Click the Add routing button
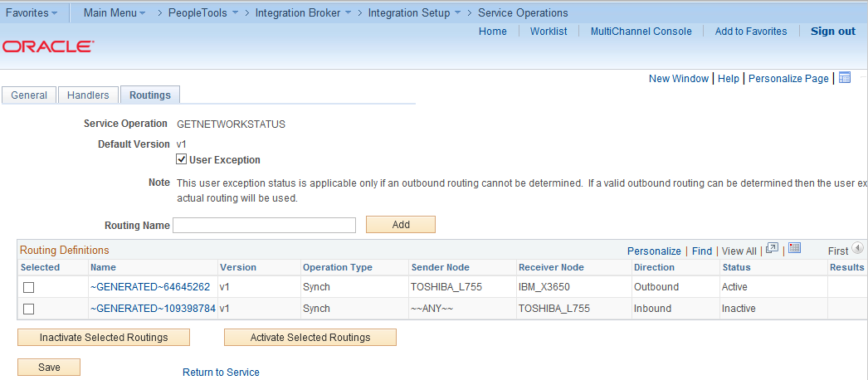This screenshot has height=380, width=868. 401,225
